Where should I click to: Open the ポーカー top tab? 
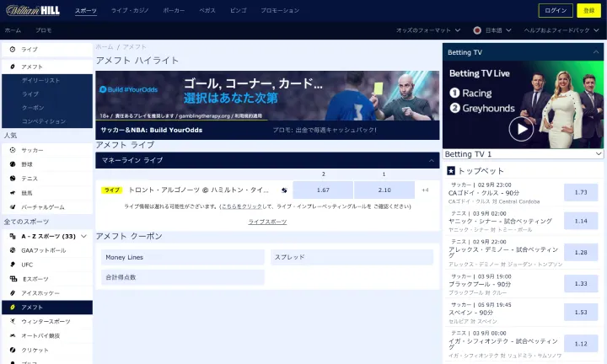coord(174,10)
